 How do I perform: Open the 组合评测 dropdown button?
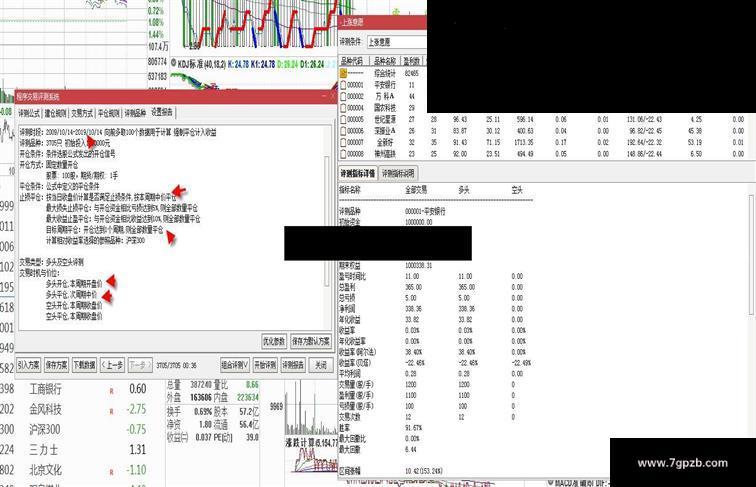[235, 365]
